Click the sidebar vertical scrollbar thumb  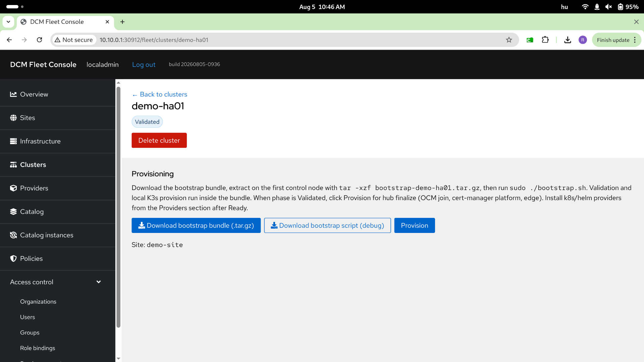118,207
